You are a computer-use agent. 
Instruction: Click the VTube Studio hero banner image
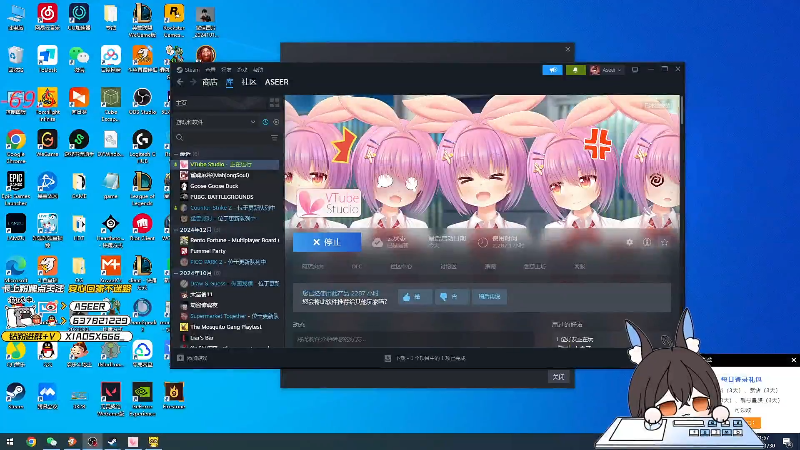click(483, 162)
